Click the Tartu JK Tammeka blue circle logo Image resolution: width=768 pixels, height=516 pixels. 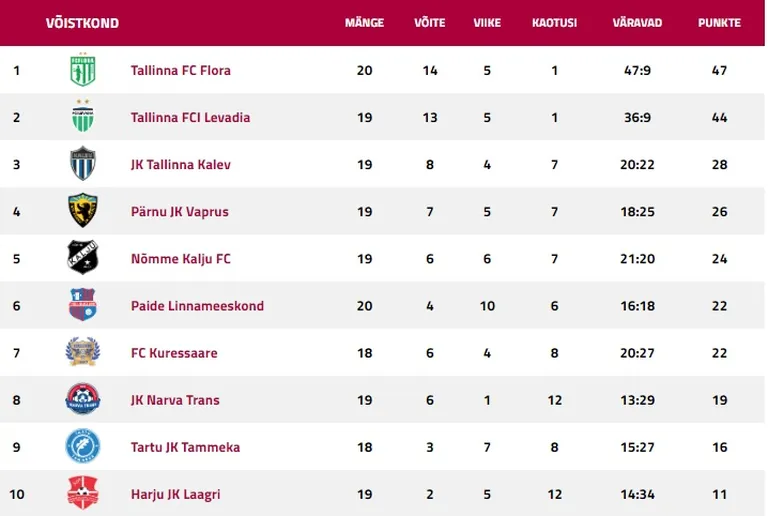[x=83, y=446]
